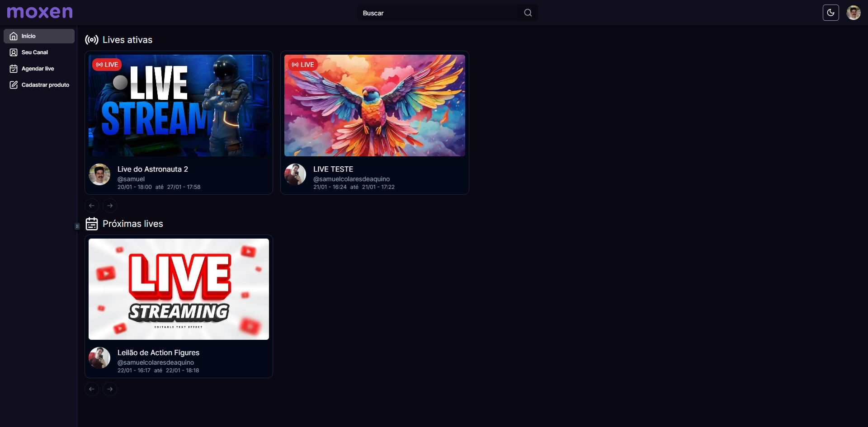Click the sidebar resize handle

[x=77, y=226]
